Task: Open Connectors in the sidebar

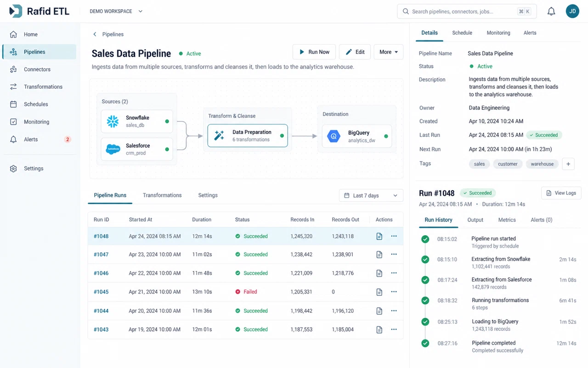Action: tap(39, 69)
